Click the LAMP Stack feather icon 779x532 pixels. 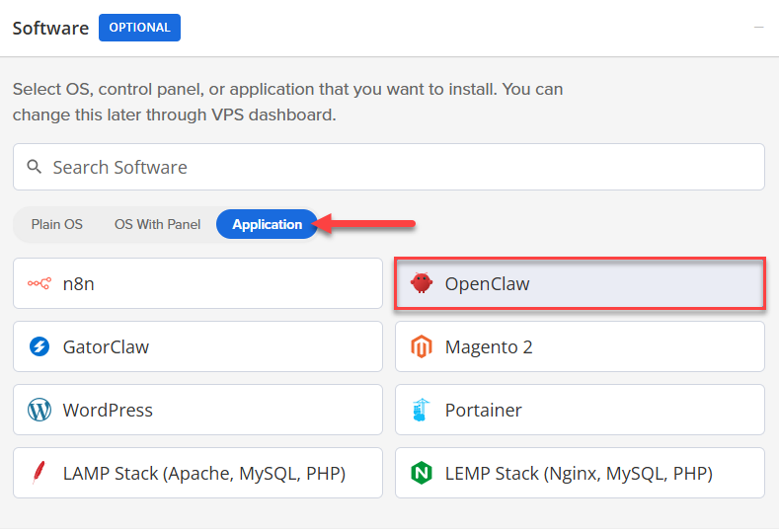click(x=39, y=473)
